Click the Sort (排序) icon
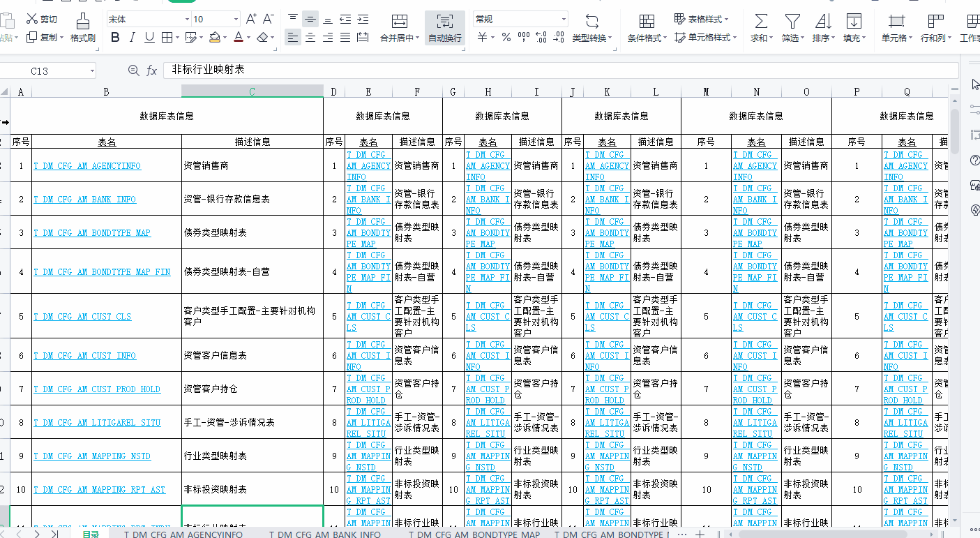 (x=823, y=21)
